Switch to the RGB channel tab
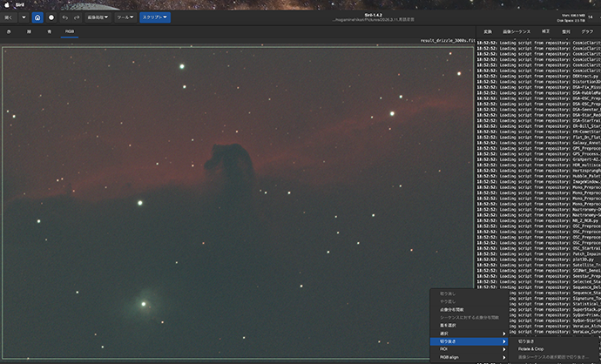This screenshot has width=601, height=364. 70,31
